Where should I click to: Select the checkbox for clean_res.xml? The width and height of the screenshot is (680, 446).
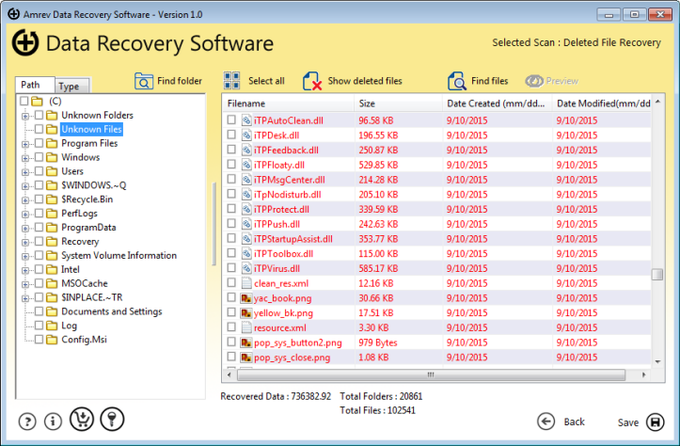pos(232,282)
